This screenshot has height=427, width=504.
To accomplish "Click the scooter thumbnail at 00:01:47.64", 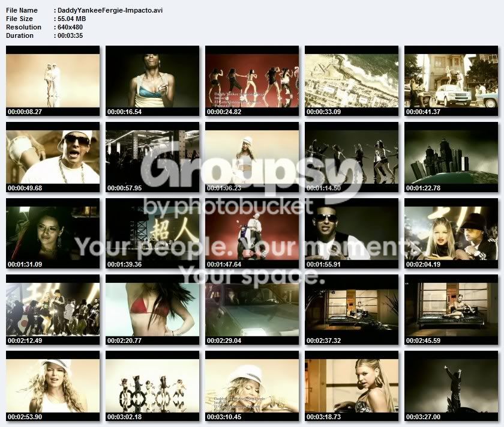I will pyautogui.click(x=252, y=233).
